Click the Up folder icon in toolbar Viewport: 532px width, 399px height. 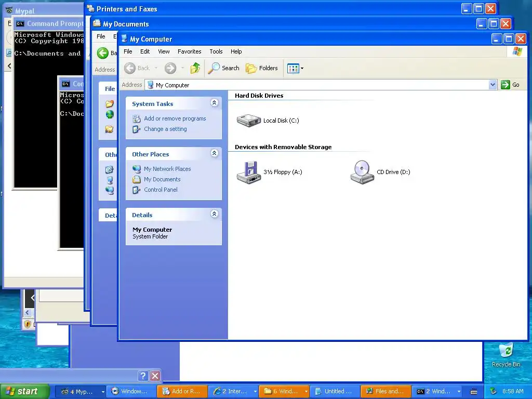(195, 68)
